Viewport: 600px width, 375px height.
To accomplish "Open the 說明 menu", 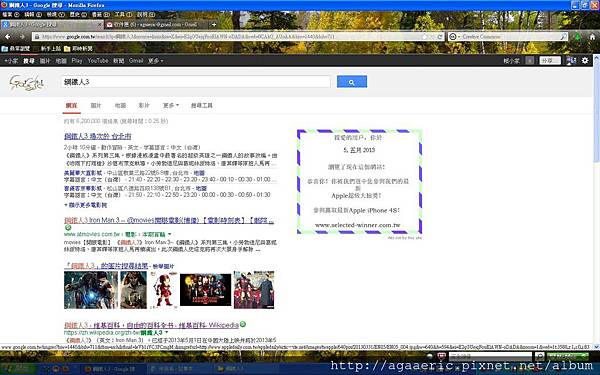I will (x=146, y=15).
